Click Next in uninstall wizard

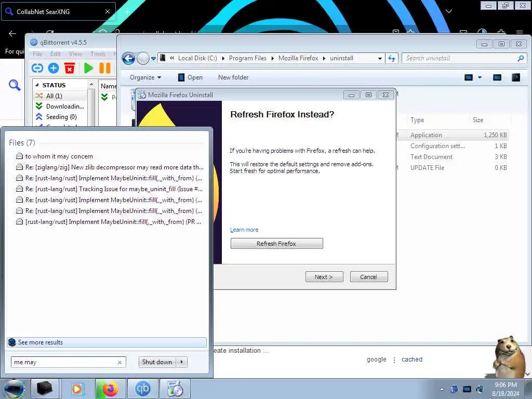click(x=324, y=277)
